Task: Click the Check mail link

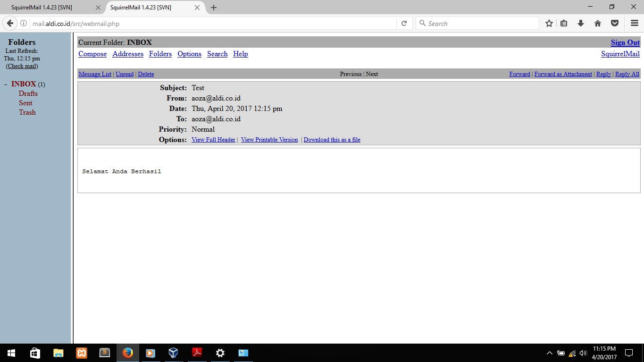Action: (22, 66)
